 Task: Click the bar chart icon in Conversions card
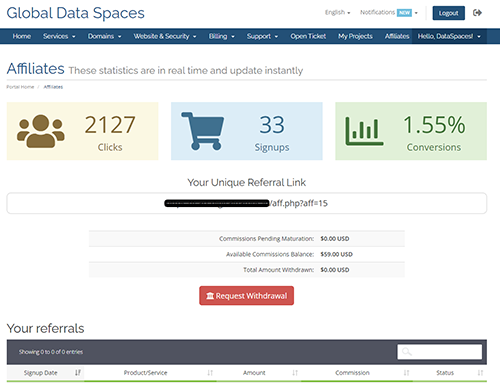coord(364,131)
